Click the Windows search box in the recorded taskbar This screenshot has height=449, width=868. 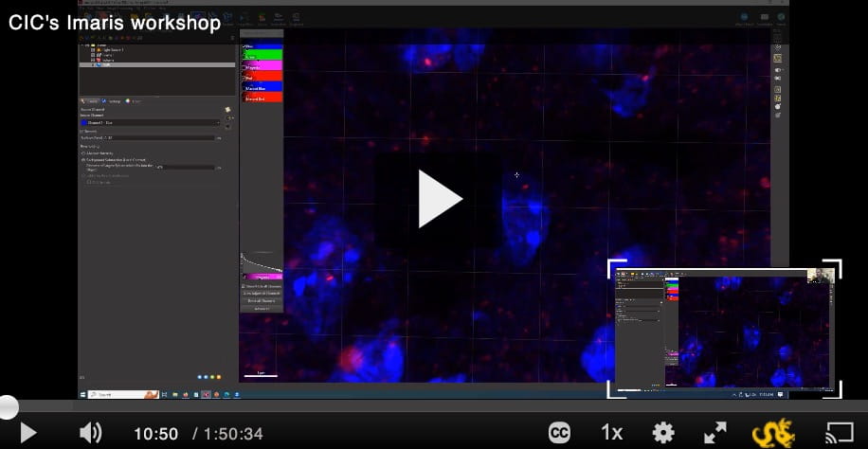(x=123, y=395)
